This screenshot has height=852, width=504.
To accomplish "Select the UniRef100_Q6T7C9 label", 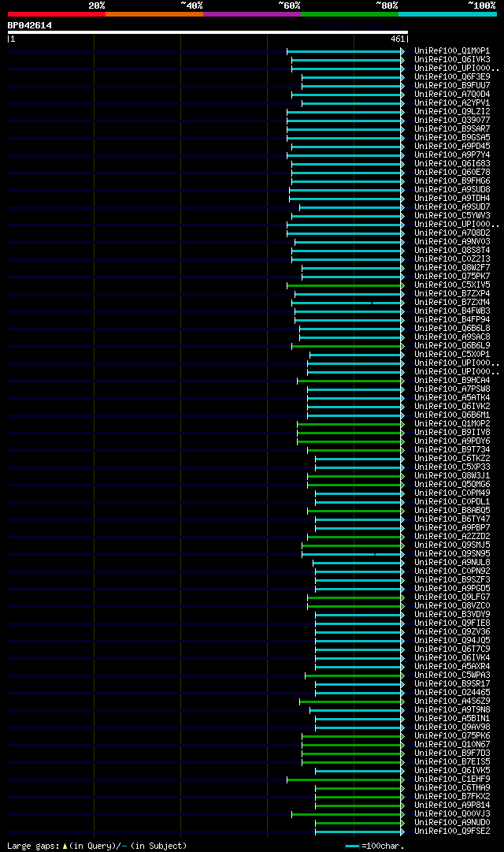I will pyautogui.click(x=452, y=649).
